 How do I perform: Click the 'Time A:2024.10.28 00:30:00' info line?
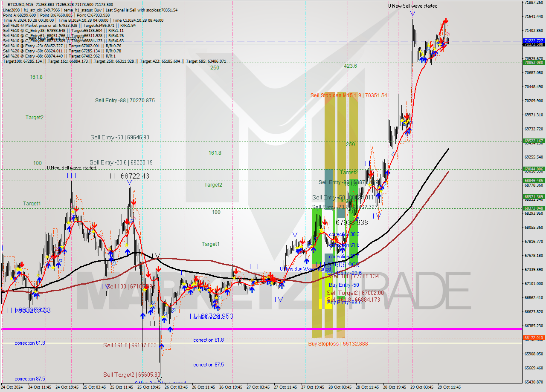[83, 20]
